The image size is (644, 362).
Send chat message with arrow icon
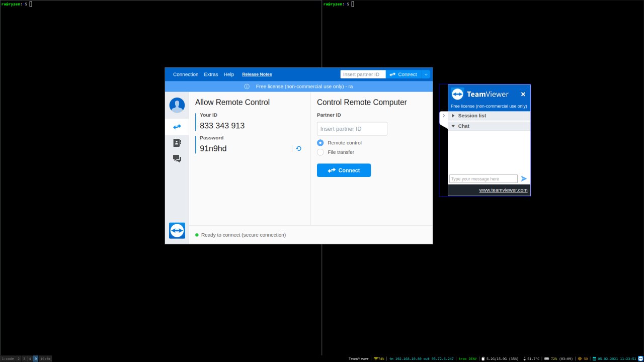[524, 178]
